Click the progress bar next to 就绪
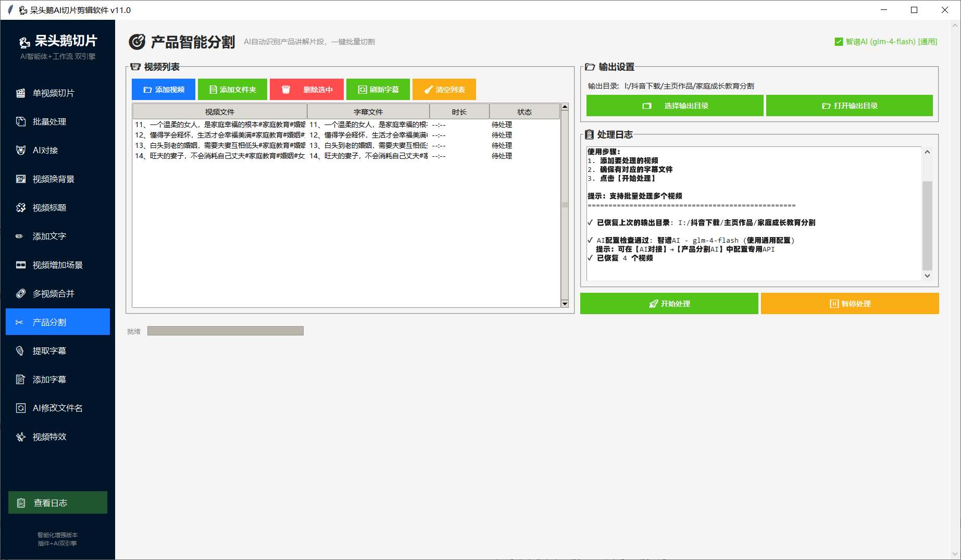 (x=226, y=331)
